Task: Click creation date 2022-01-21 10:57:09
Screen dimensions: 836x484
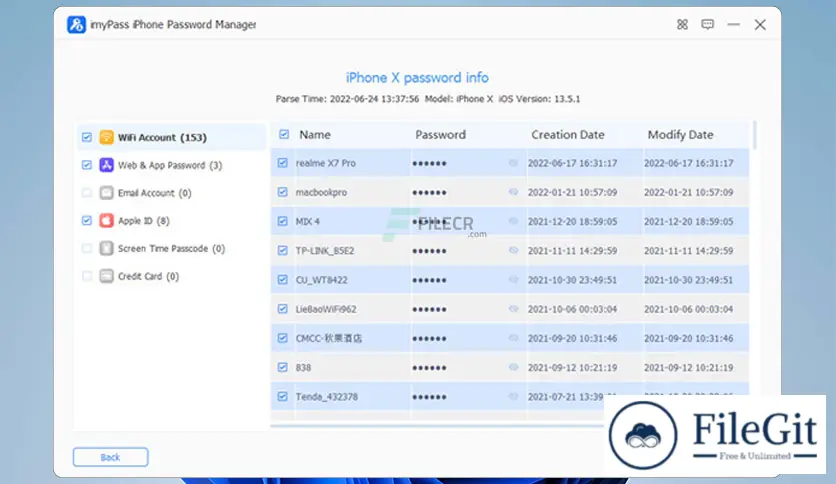Action: click(573, 192)
